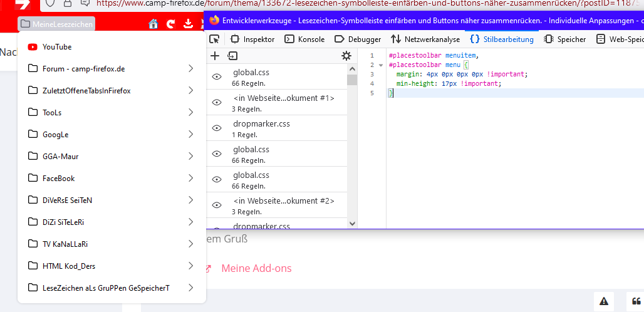
Task: Click the Meine Add-ons link
Action: click(256, 268)
